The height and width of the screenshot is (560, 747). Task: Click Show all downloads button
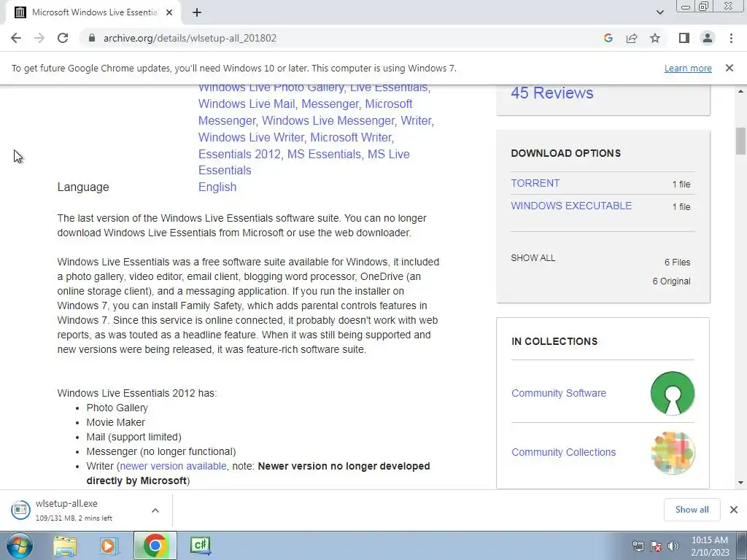click(x=692, y=510)
